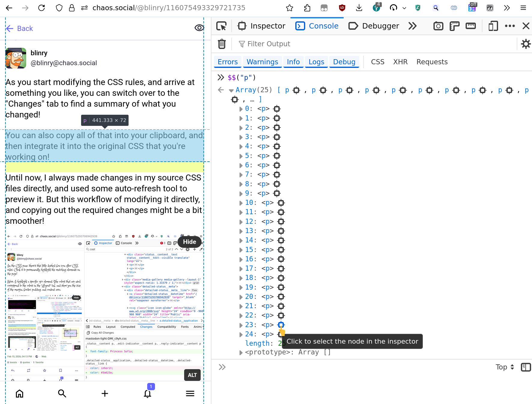Select the inspector crosshair next to item 23
Viewport: 532px width, 404px height.
coord(281,325)
